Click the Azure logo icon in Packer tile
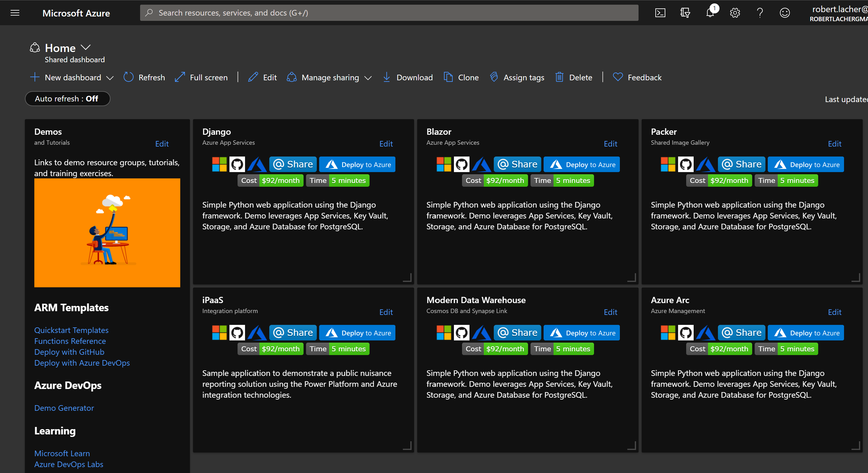The height and width of the screenshot is (473, 868). [x=705, y=164]
